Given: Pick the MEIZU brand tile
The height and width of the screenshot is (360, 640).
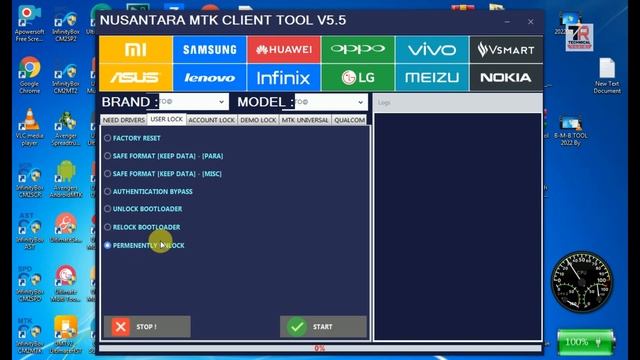Looking at the screenshot, I should pos(432,77).
